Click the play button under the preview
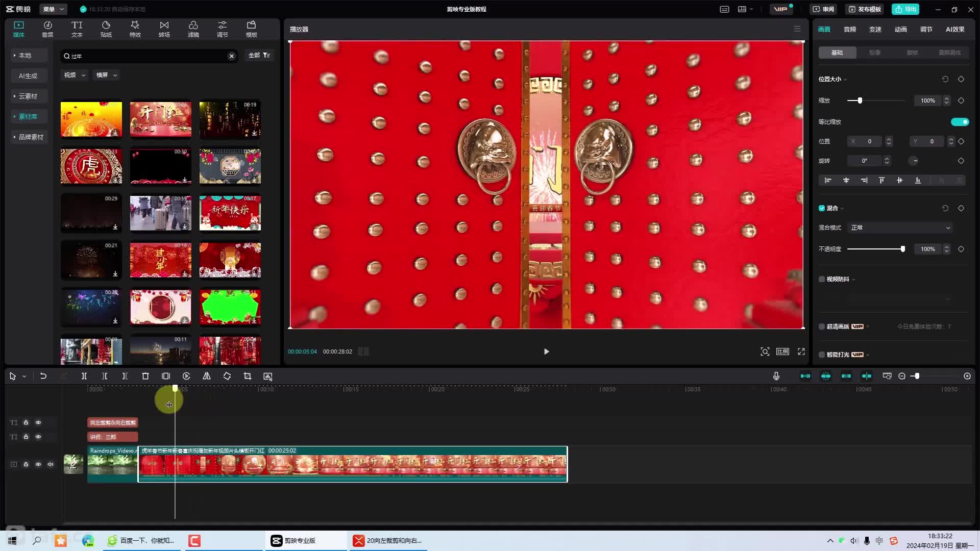The width and height of the screenshot is (980, 551). [546, 352]
